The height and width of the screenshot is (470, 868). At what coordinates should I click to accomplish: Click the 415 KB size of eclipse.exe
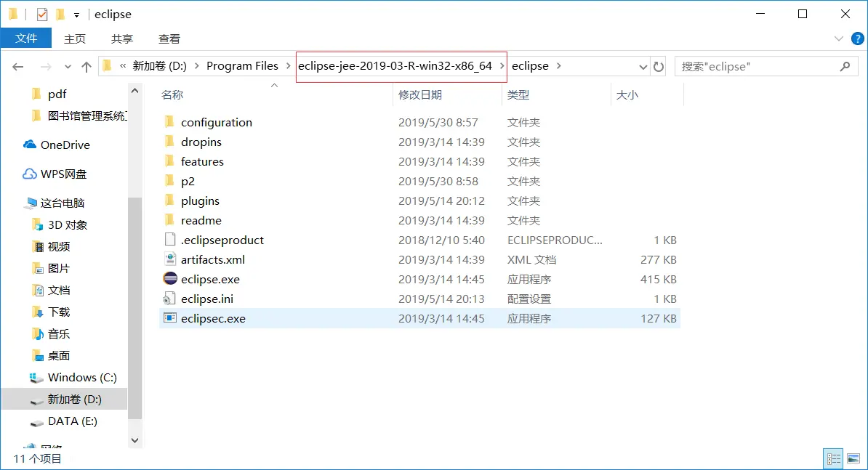coord(658,279)
